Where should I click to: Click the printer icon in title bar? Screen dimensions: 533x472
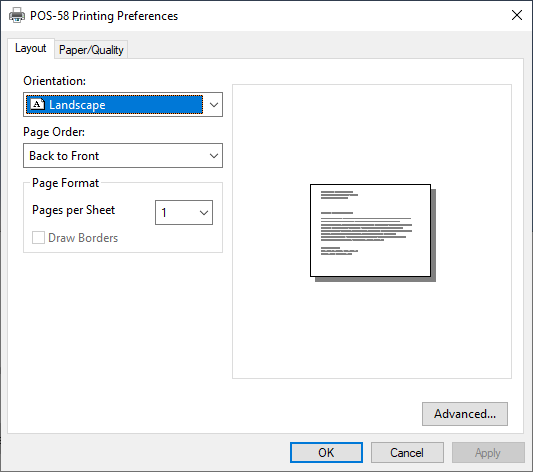[17, 15]
